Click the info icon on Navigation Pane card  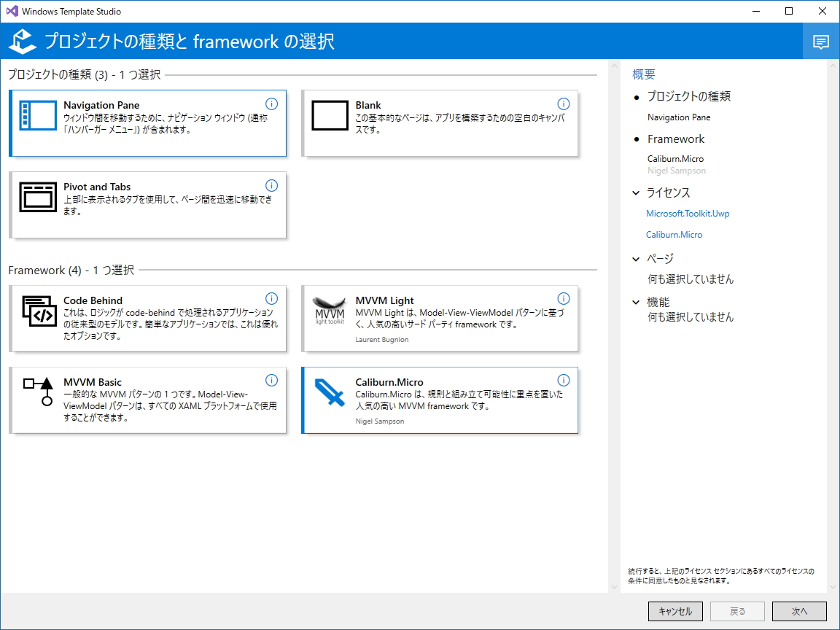coord(272,104)
